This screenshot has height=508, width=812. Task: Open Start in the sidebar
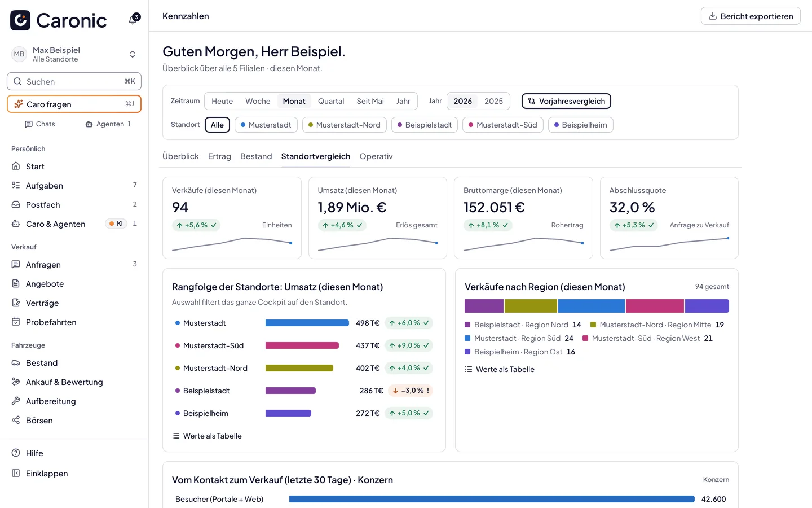tap(74, 167)
